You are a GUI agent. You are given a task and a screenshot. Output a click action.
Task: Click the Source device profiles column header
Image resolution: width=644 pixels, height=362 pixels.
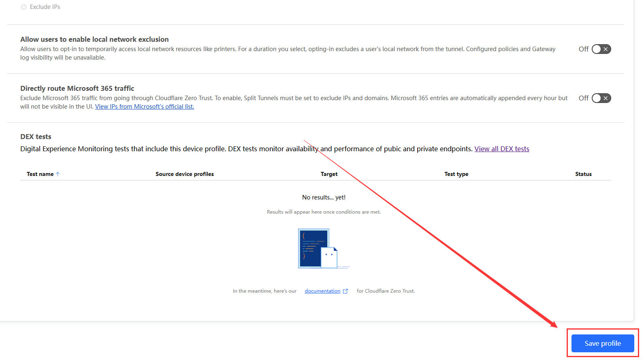(184, 174)
